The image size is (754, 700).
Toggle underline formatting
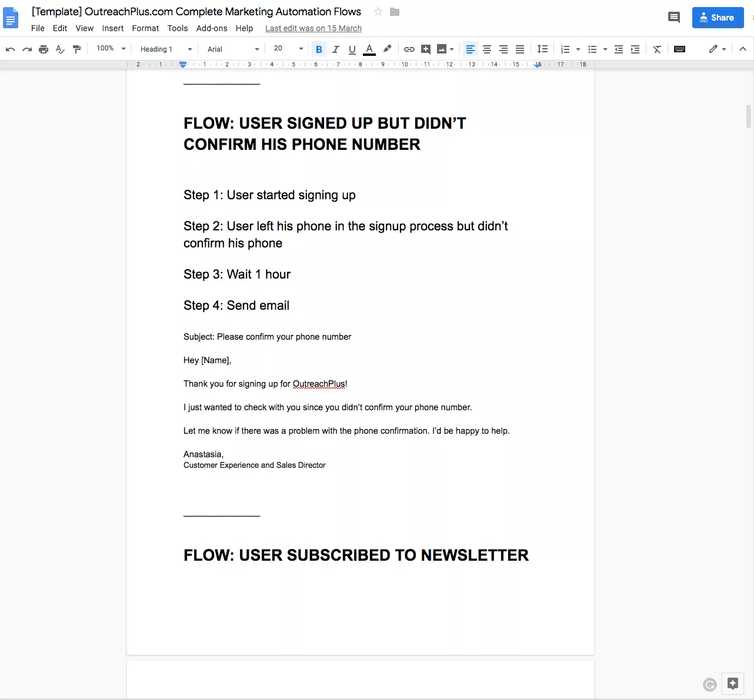click(x=352, y=49)
